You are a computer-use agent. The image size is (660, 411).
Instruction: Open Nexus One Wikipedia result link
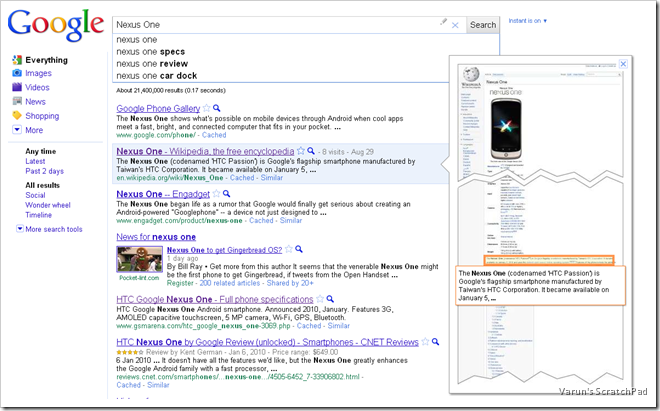point(205,151)
